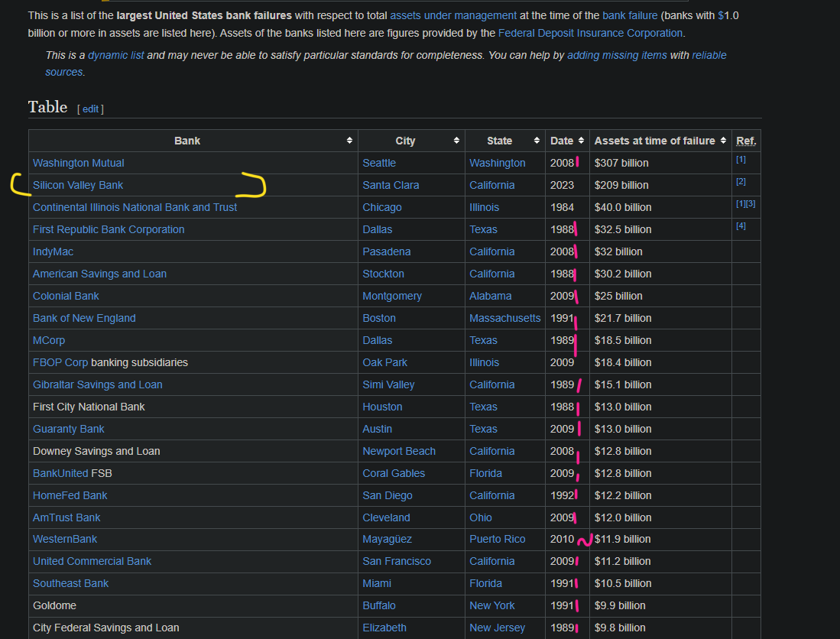Open the Ref. column header
840x639 pixels.
click(x=744, y=141)
